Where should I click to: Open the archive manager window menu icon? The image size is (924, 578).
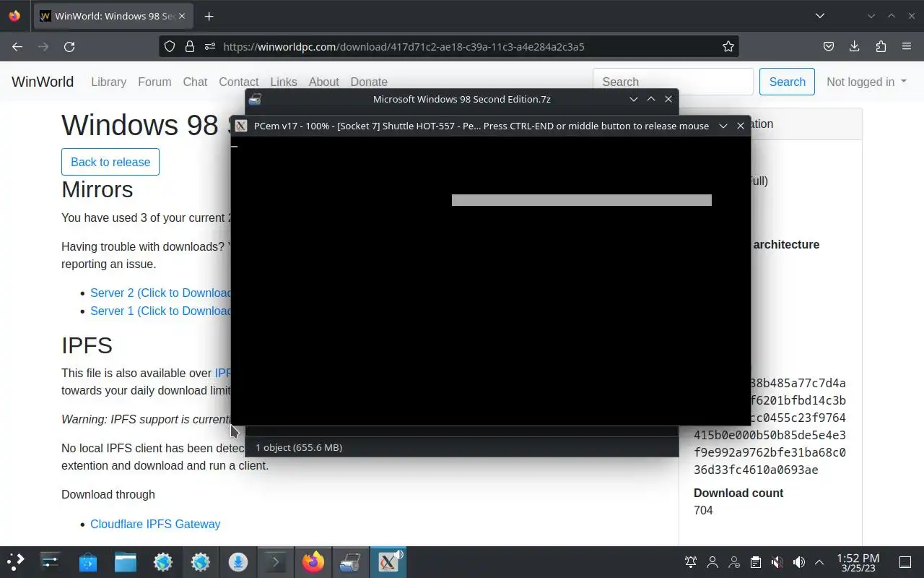click(x=255, y=99)
